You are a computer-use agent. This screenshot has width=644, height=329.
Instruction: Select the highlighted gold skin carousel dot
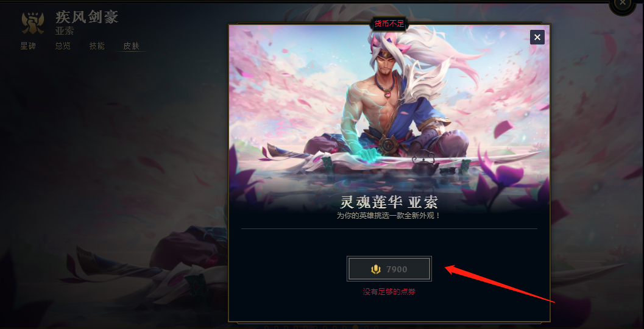355,327
